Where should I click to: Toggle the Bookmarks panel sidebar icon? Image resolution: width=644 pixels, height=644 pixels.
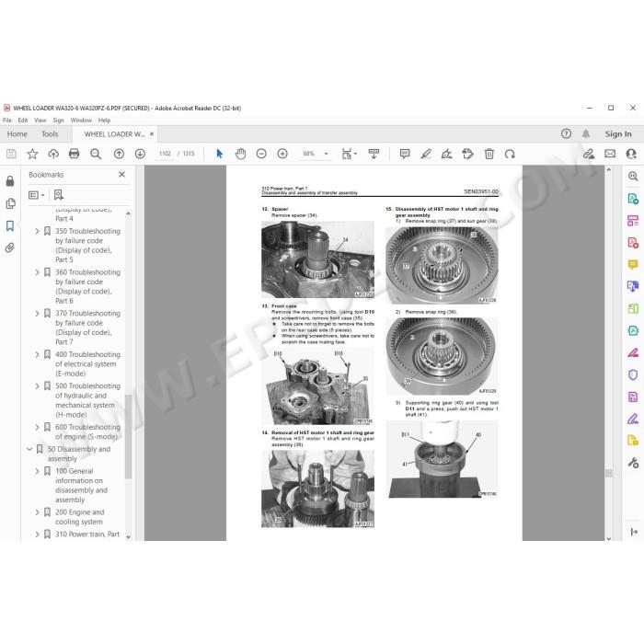click(10, 225)
